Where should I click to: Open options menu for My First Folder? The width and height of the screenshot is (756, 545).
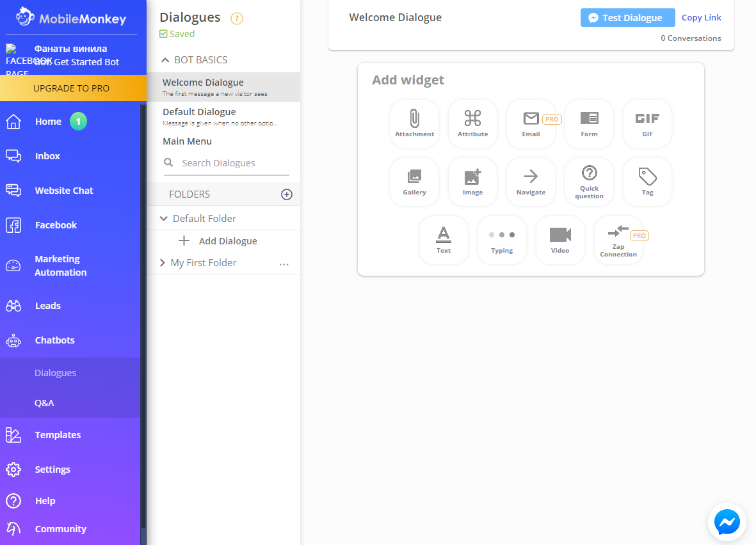click(284, 264)
